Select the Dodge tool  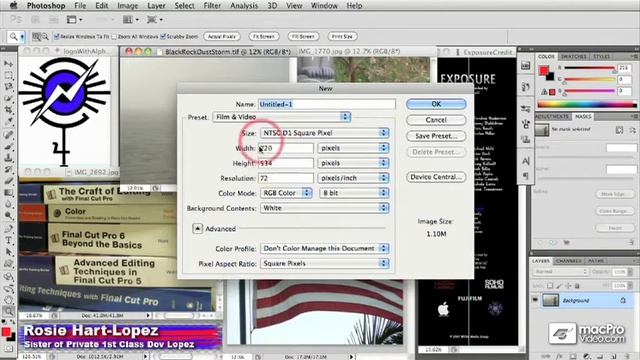coord(8,215)
